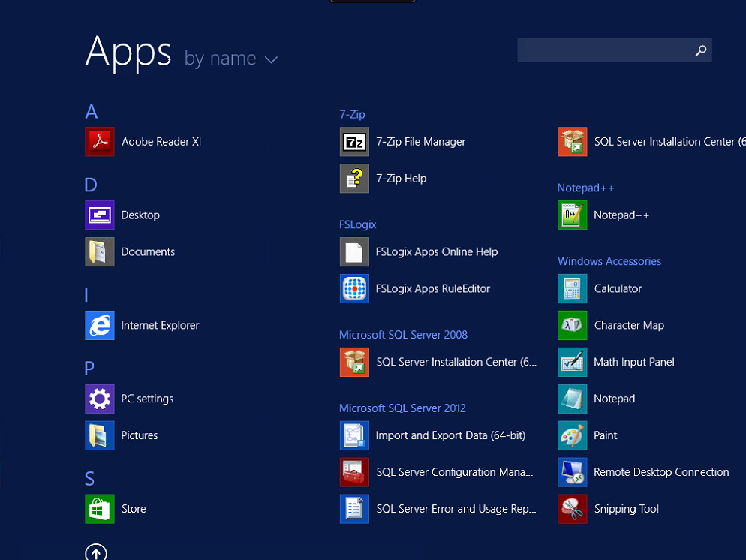Select the letter P group header
746x560 pixels.
pos(89,369)
